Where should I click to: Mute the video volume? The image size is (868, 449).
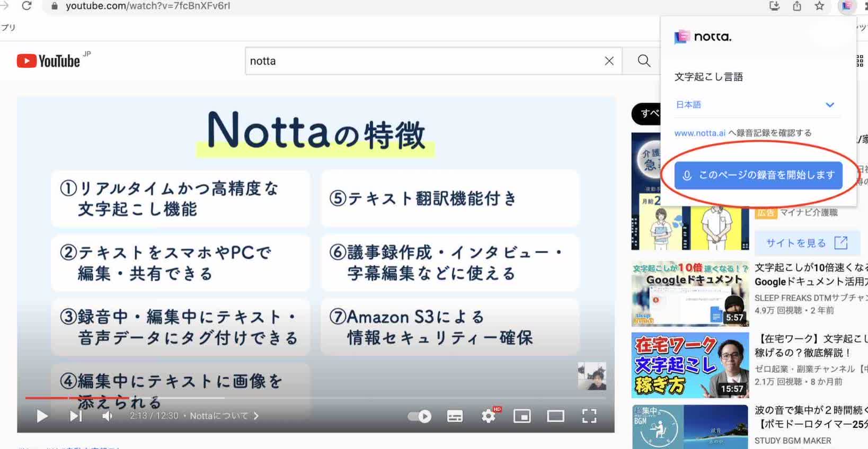(107, 416)
